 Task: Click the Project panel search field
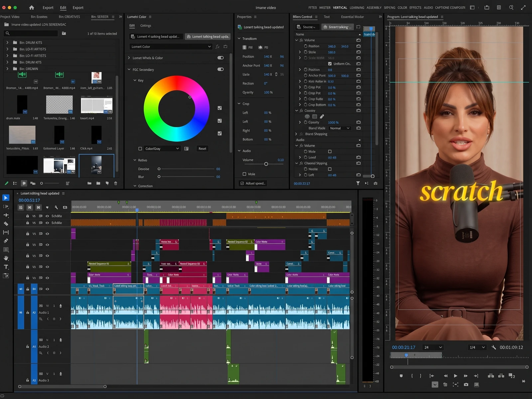click(x=31, y=33)
